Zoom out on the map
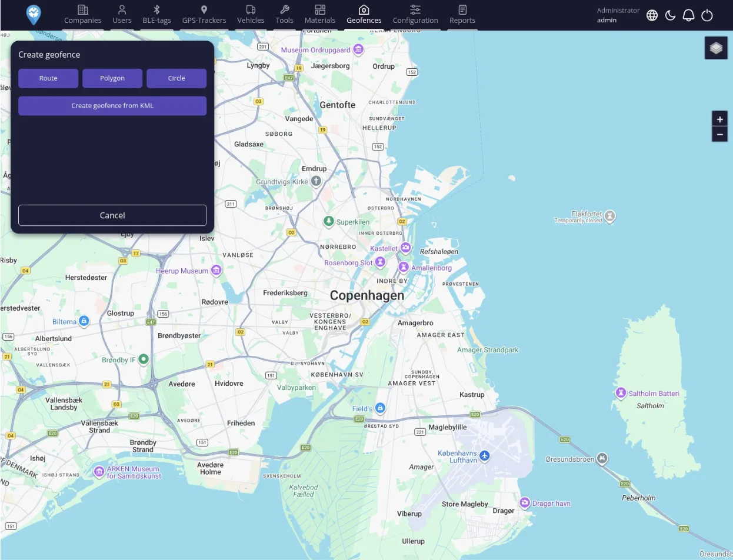Screen dimensions: 733x560 point(719,135)
